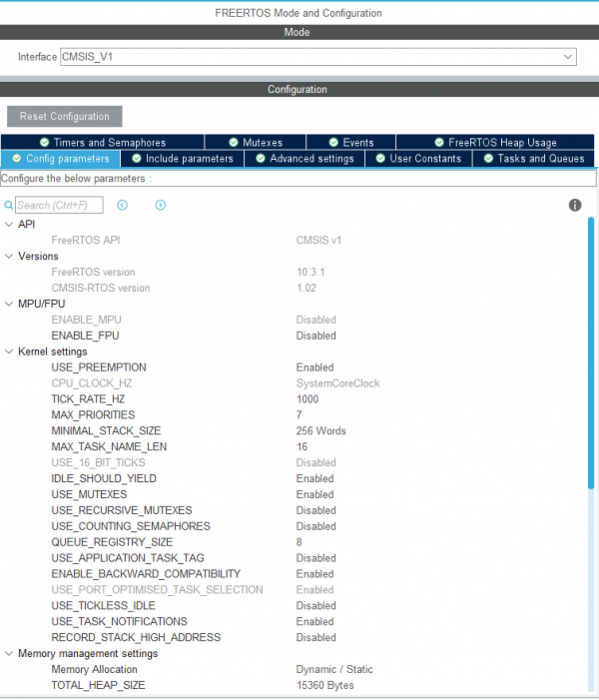Select RECORD_STACK_HIGH_ADDRESS Disabled value
Screen dimensions: 599x700
pyautogui.click(x=316, y=637)
